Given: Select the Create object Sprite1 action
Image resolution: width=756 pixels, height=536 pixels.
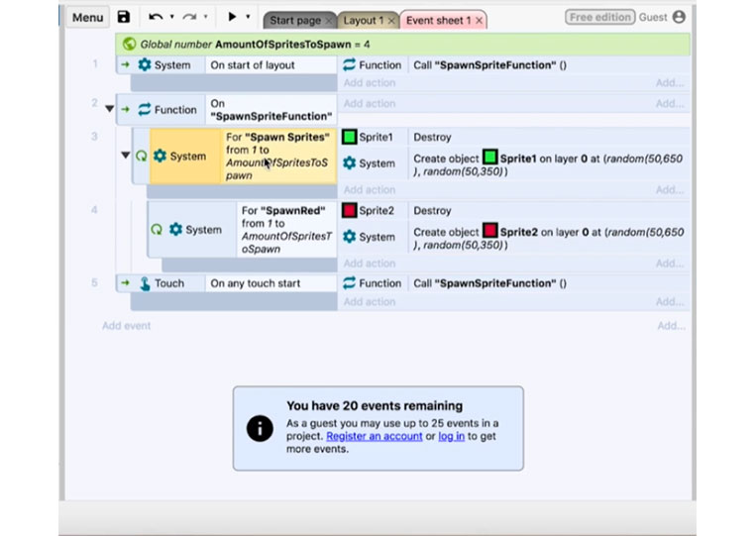Looking at the screenshot, I should 549,164.
